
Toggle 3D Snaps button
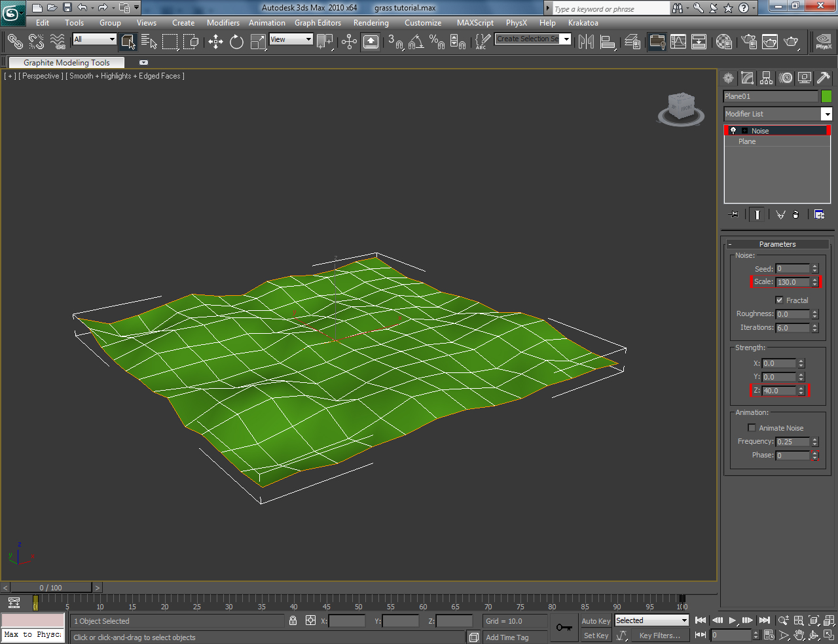[395, 41]
